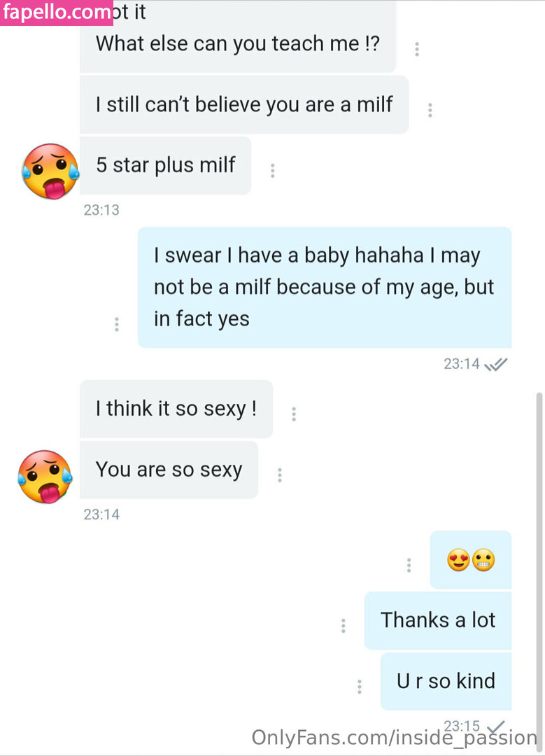Select the "Thanks a lot" message bubble
The height and width of the screenshot is (756, 545).
(x=438, y=620)
